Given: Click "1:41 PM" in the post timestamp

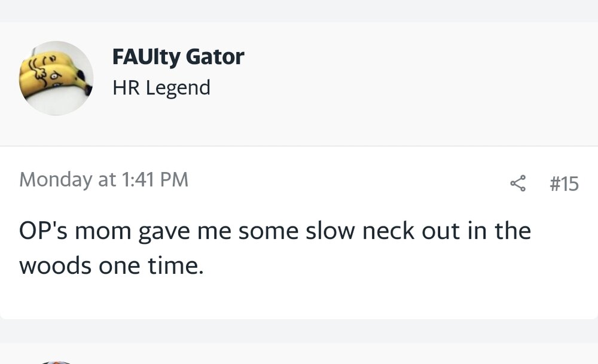Looking at the screenshot, I should coord(154,179).
